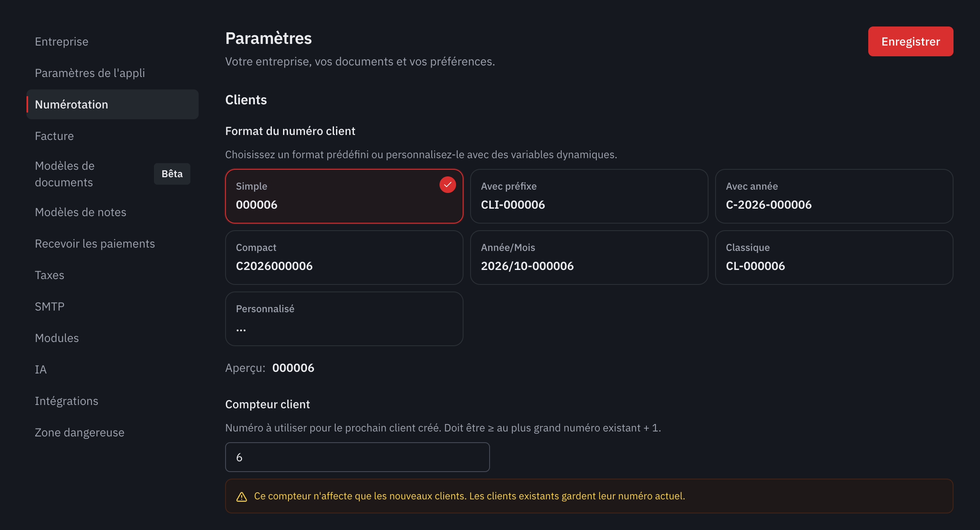Click the Enregistrer save button
The width and height of the screenshot is (980, 530).
(910, 41)
